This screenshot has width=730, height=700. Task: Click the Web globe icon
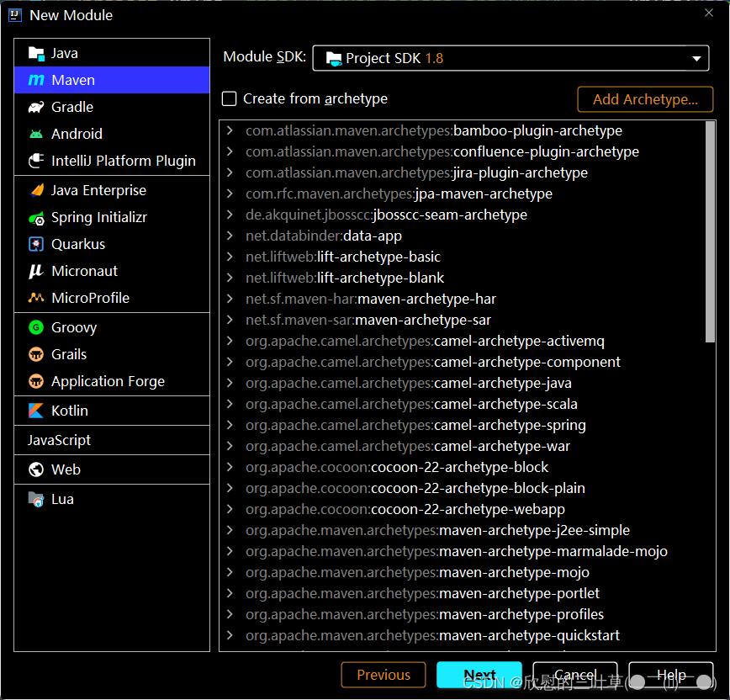point(36,469)
